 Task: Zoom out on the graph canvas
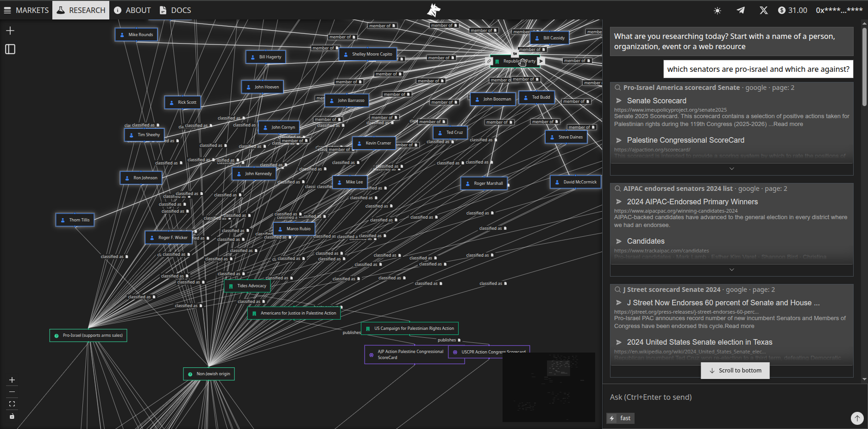12,392
